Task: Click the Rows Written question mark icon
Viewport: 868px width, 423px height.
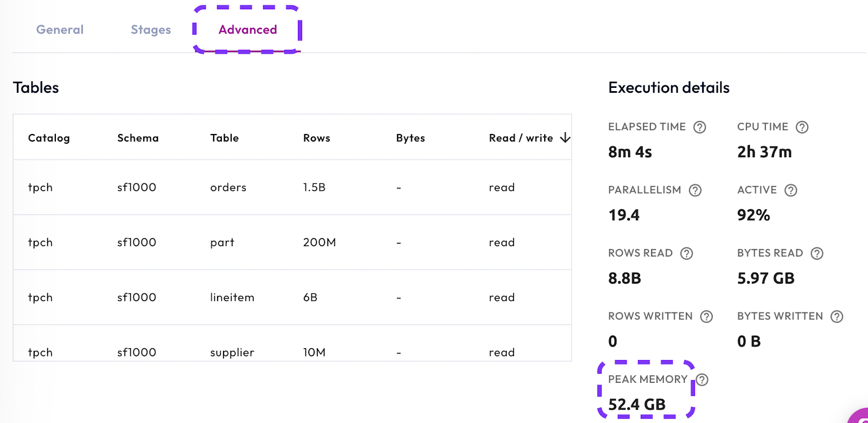Action: (706, 317)
